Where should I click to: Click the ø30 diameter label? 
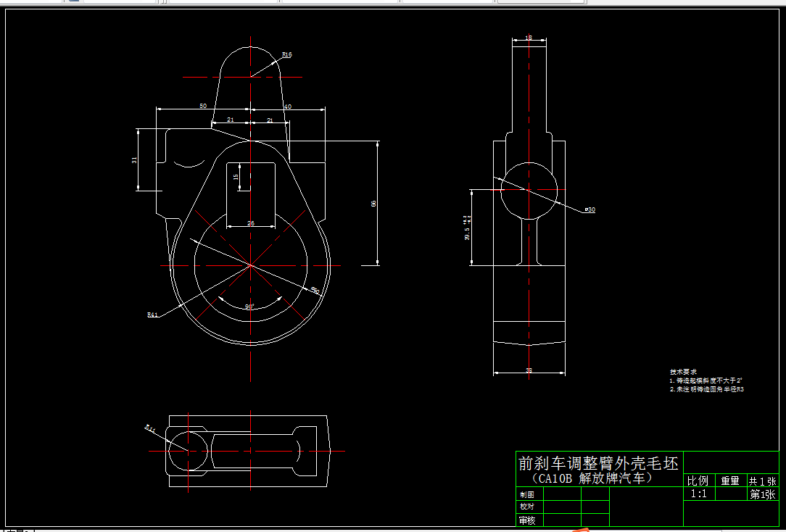[590, 209]
